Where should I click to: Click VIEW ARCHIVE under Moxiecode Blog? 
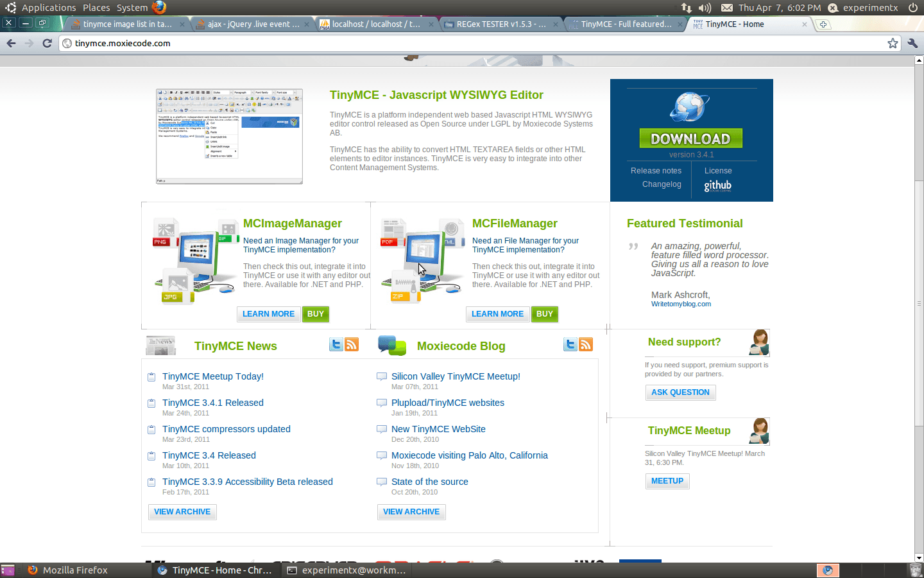click(x=411, y=512)
